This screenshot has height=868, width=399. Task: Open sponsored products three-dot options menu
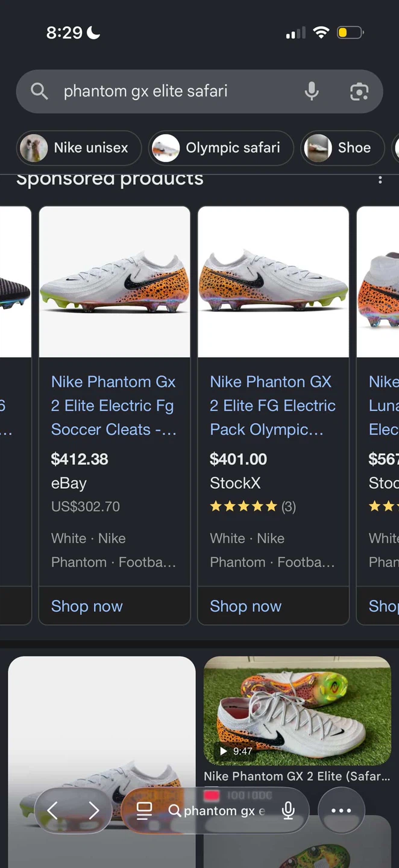point(380,180)
